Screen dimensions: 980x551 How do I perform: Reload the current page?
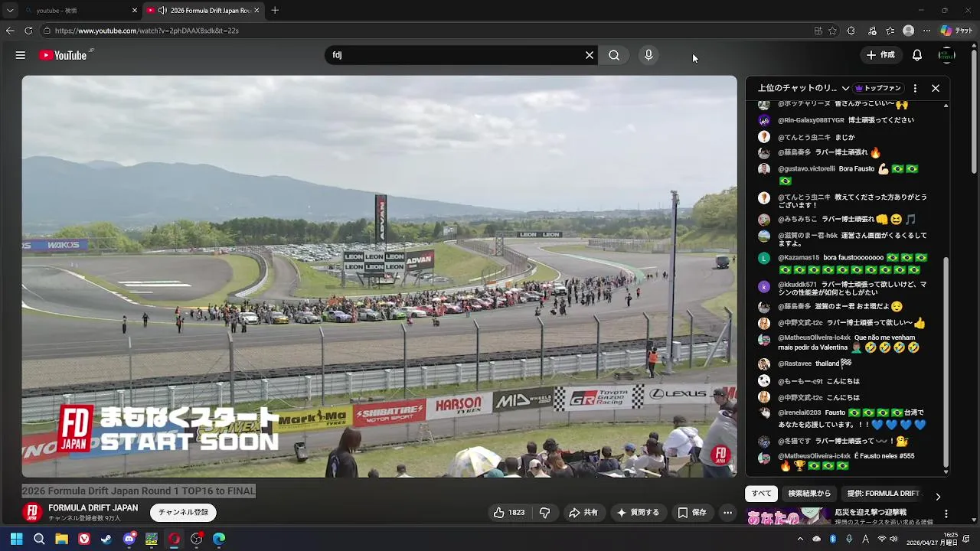(x=28, y=31)
